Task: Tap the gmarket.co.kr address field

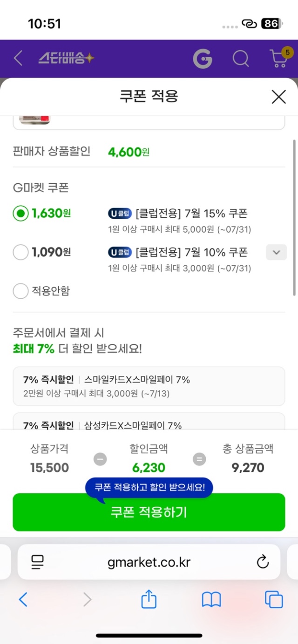Action: (149, 562)
